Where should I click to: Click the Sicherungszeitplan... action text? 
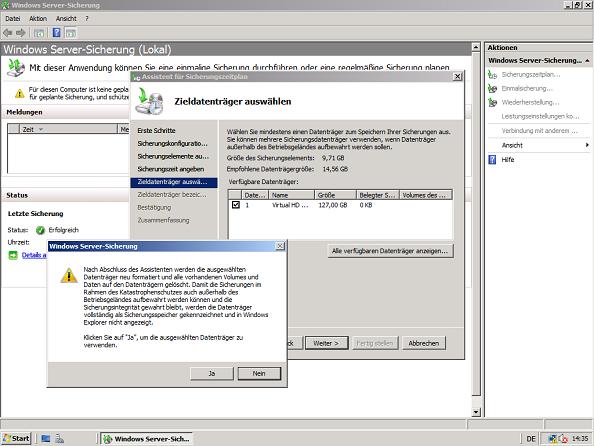pos(531,75)
